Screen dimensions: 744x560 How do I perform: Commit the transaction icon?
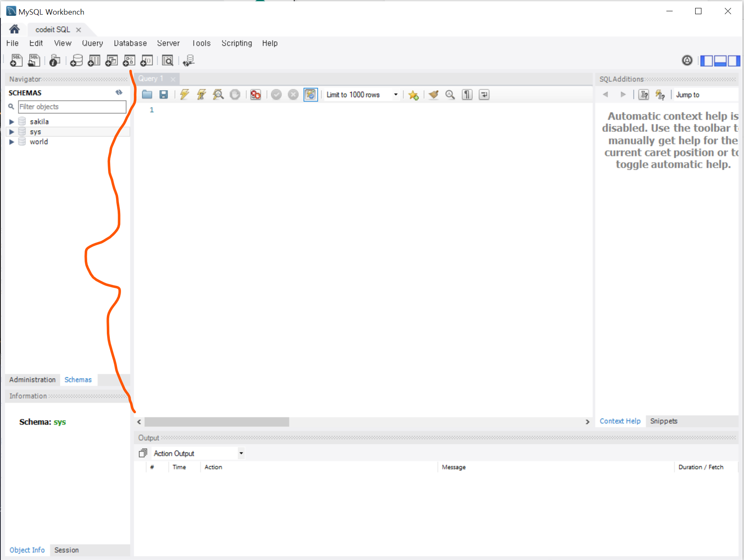point(276,95)
